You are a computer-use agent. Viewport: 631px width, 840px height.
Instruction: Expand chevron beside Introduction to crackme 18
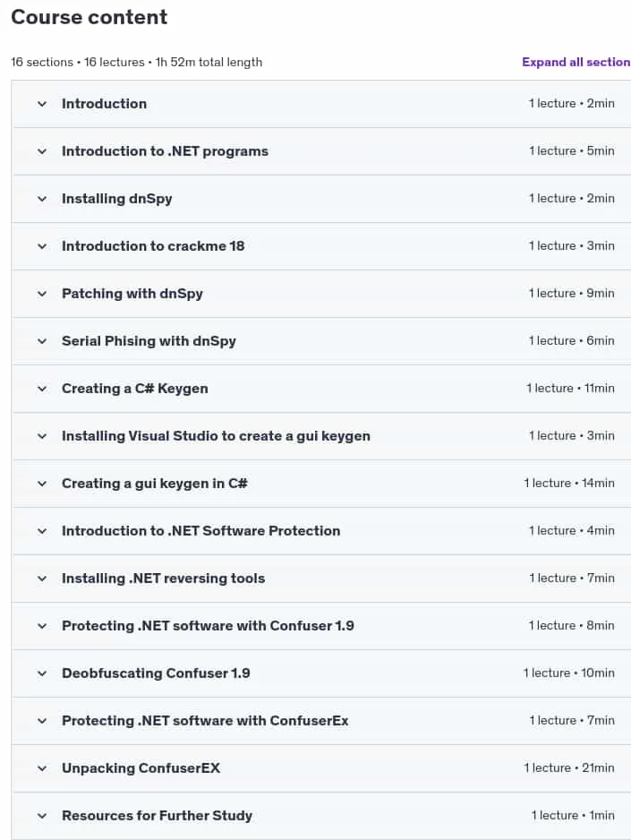pyautogui.click(x=42, y=246)
